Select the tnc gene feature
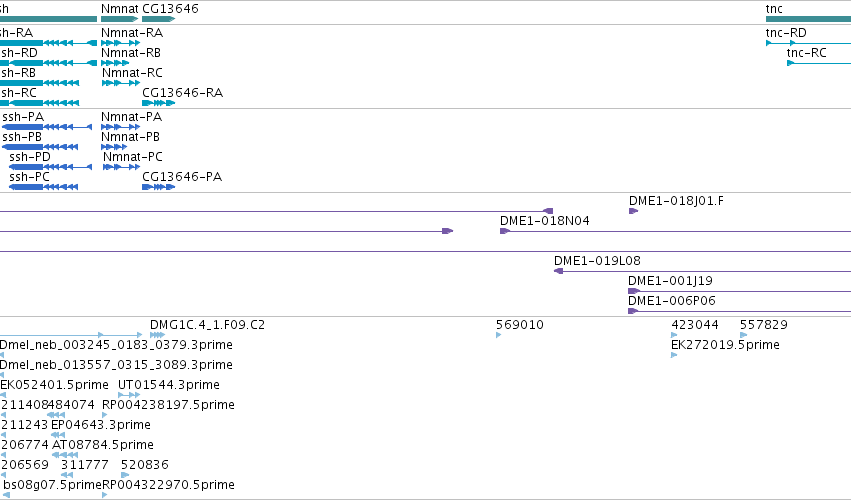Image resolution: width=851 pixels, height=500 pixels. point(808,19)
